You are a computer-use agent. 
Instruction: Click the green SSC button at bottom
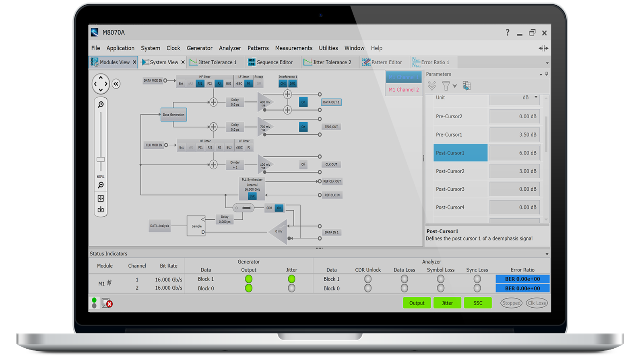coord(477,303)
